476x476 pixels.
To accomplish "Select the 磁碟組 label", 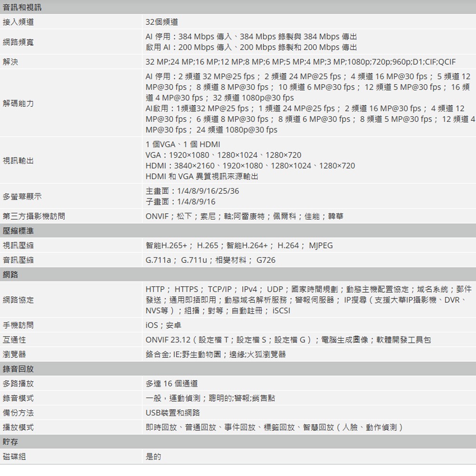I will [14, 456].
